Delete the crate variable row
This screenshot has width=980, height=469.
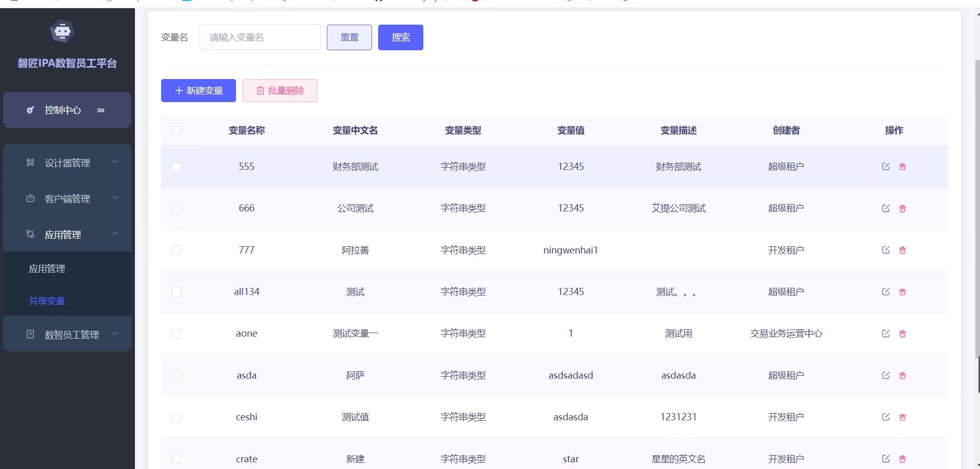point(903,459)
